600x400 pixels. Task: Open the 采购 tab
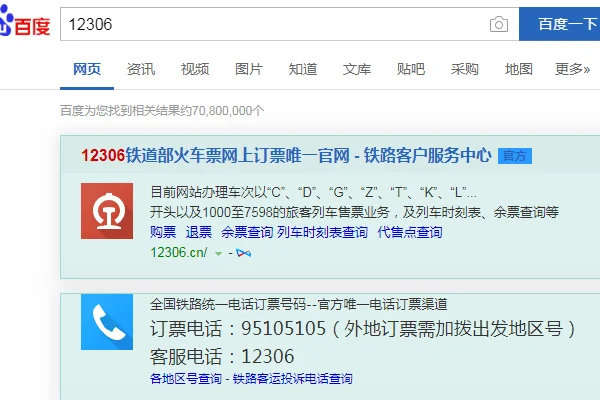(x=465, y=69)
